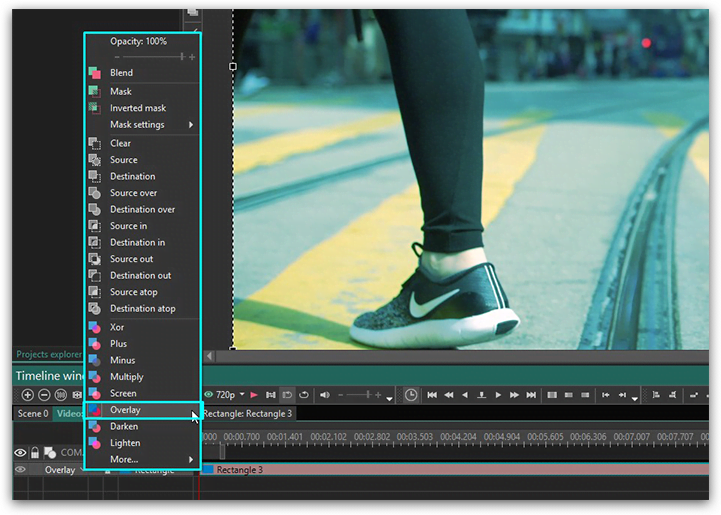
Task: Click the Destination out icon
Action: click(95, 275)
